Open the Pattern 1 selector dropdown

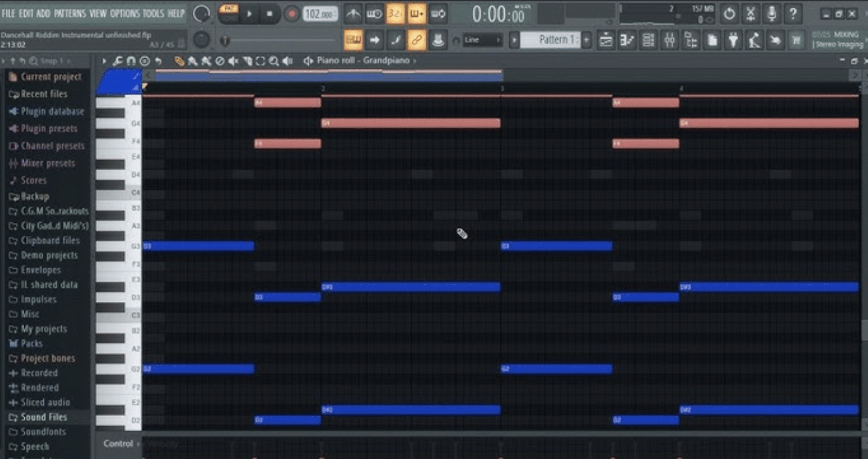(550, 40)
